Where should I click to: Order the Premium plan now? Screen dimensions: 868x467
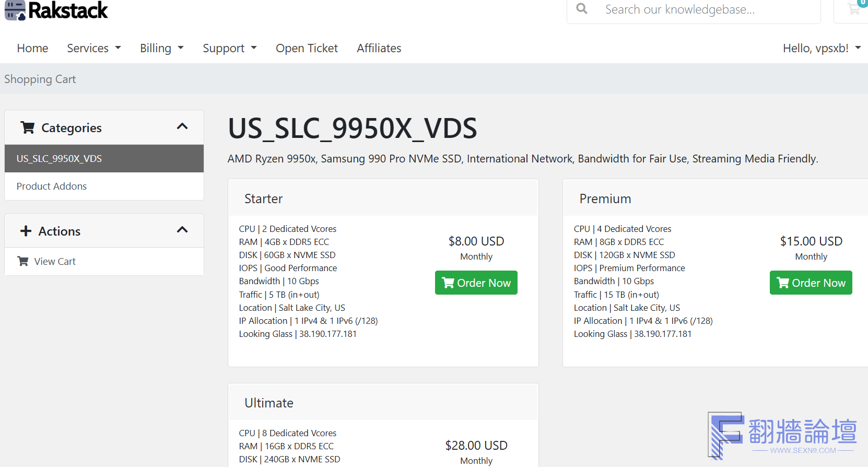click(x=811, y=283)
